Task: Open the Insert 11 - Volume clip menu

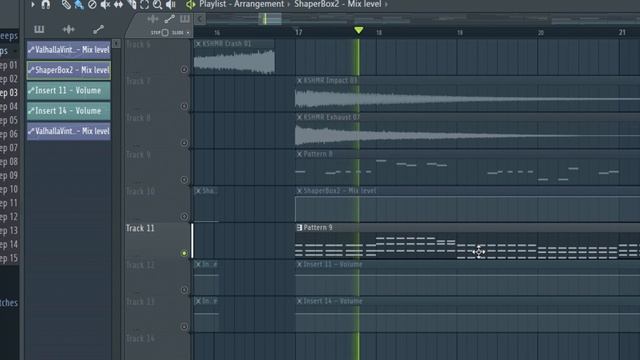Action: coord(299,264)
